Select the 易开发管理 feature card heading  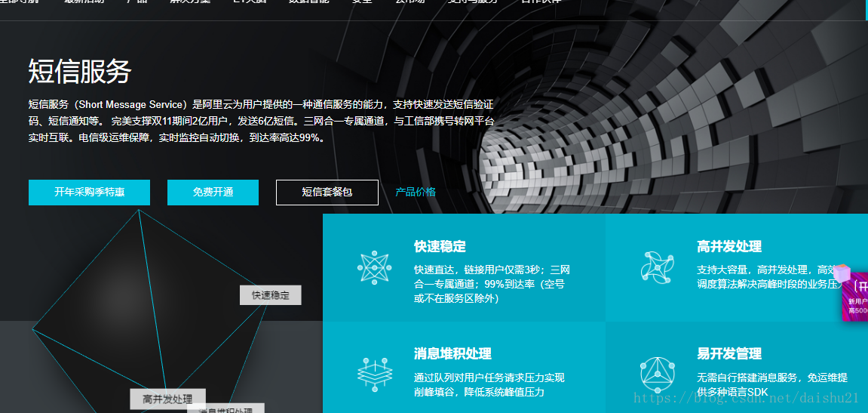click(729, 353)
